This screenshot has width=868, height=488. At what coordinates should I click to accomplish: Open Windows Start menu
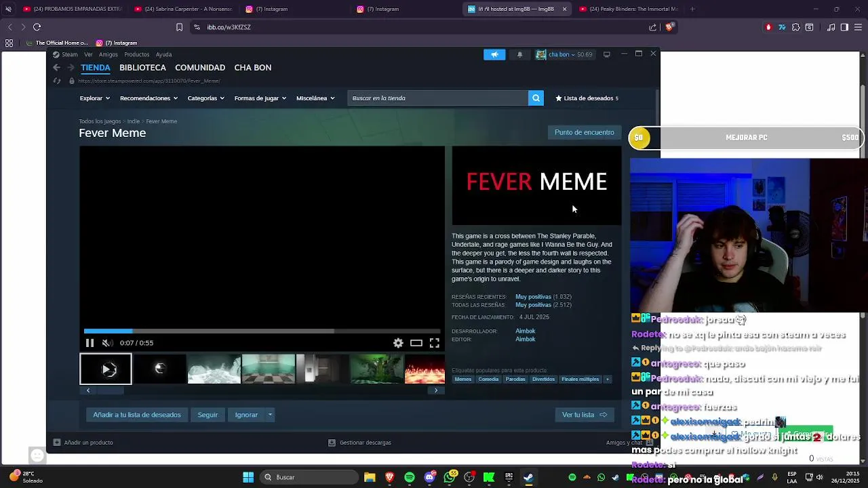click(x=248, y=477)
